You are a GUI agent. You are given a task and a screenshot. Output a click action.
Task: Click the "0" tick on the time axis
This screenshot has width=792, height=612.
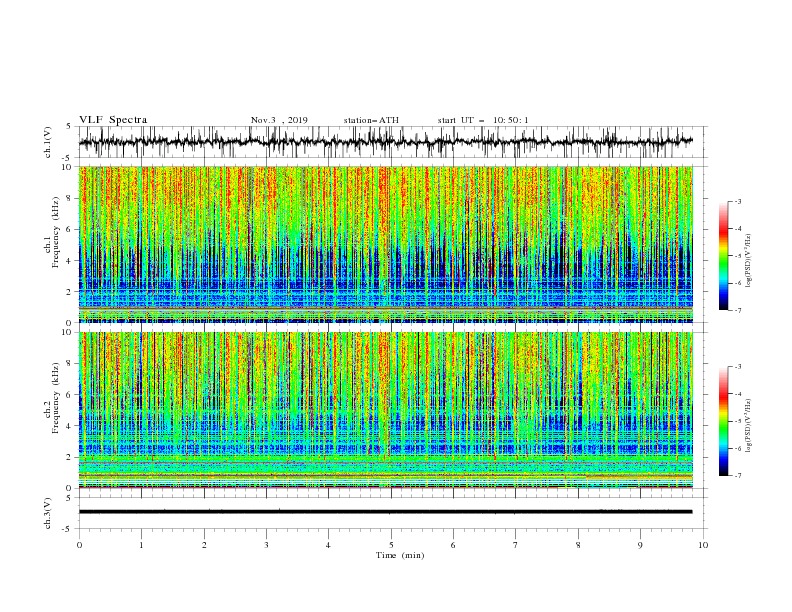(79, 545)
